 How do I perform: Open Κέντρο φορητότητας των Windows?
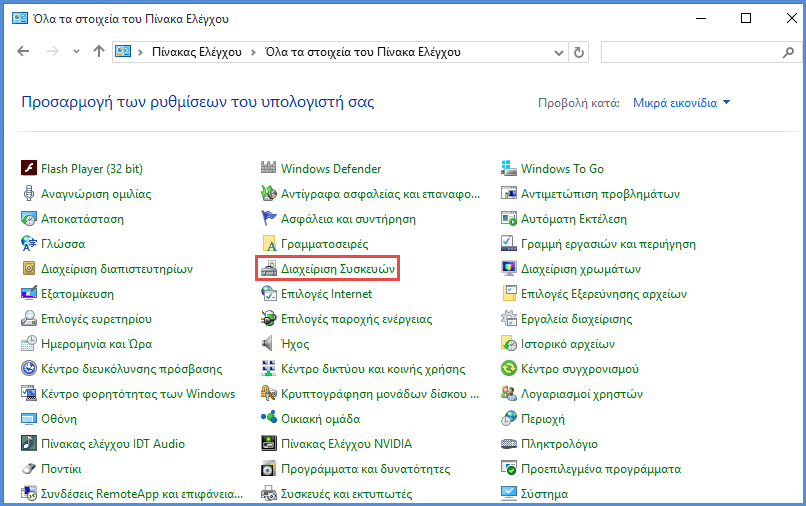[138, 393]
